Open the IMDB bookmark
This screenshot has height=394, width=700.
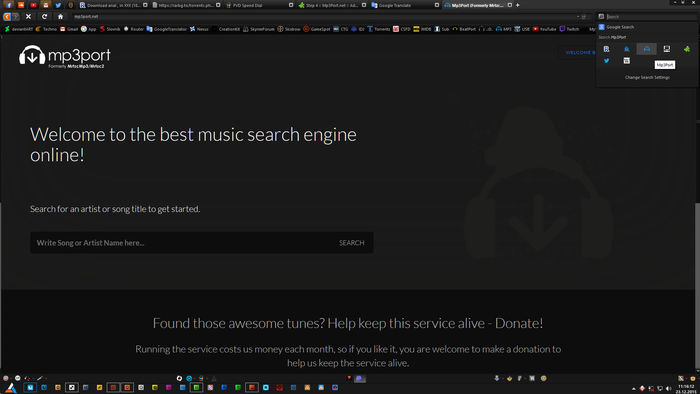[422, 29]
